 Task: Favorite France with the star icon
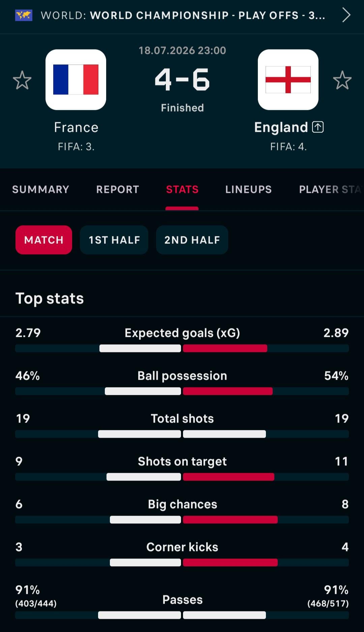[x=22, y=80]
